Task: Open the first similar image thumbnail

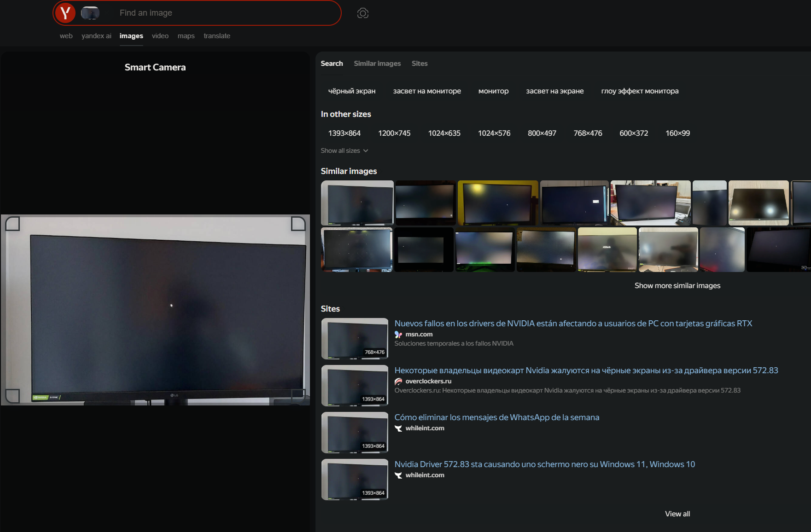Action: tap(357, 203)
